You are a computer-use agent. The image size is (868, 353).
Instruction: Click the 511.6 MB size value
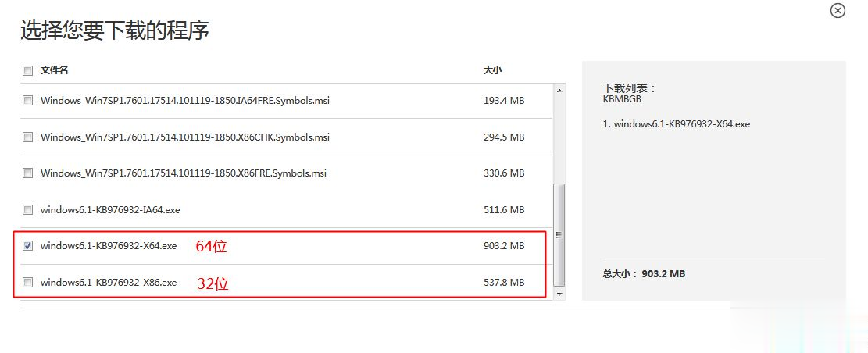click(x=504, y=210)
